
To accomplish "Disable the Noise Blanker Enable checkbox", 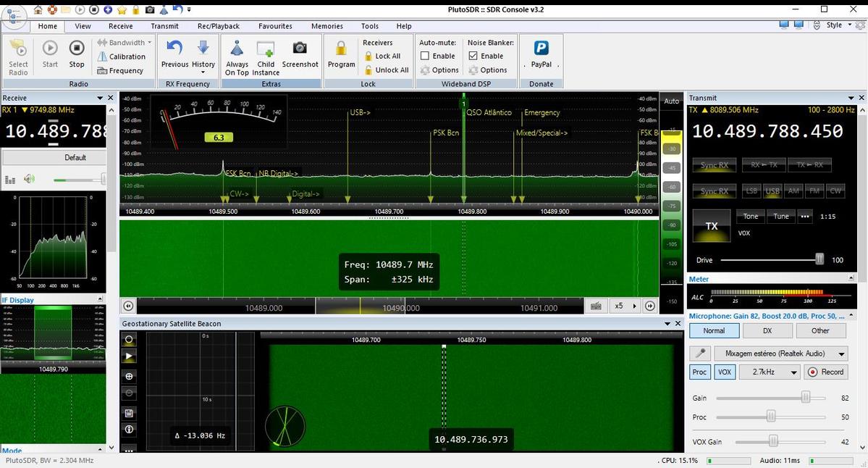I will coord(473,56).
